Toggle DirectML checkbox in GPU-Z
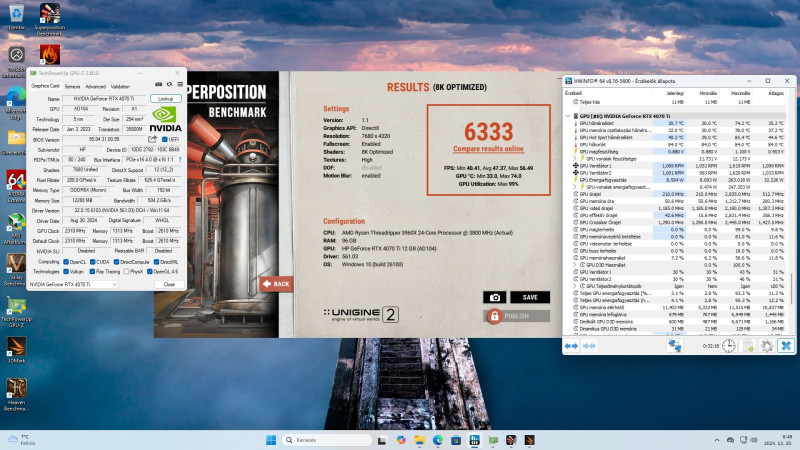This screenshot has height=450, width=800. [x=156, y=262]
